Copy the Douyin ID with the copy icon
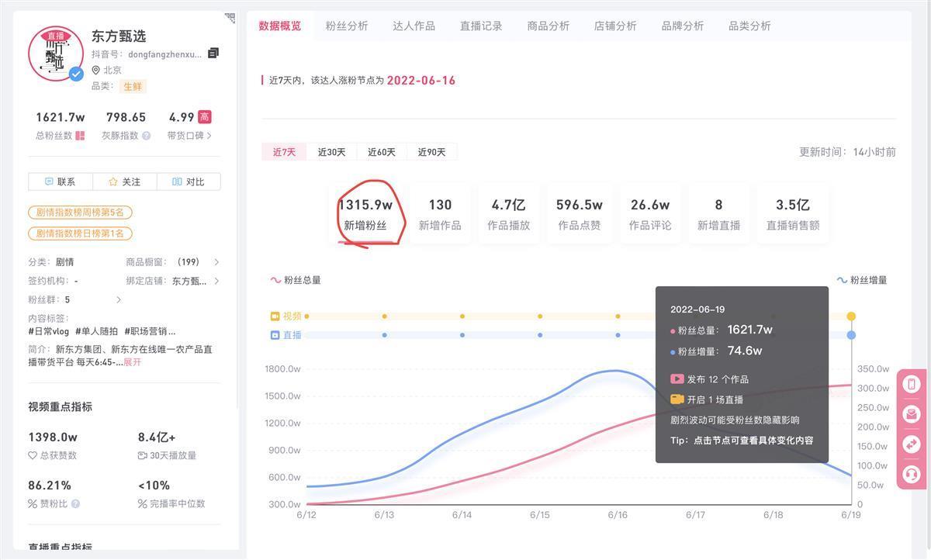 [x=213, y=54]
